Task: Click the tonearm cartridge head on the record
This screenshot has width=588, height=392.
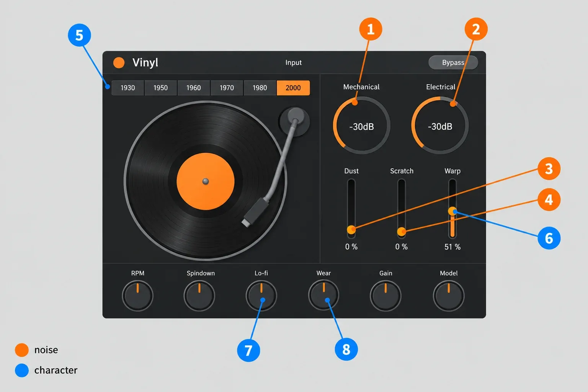Action: point(255,212)
